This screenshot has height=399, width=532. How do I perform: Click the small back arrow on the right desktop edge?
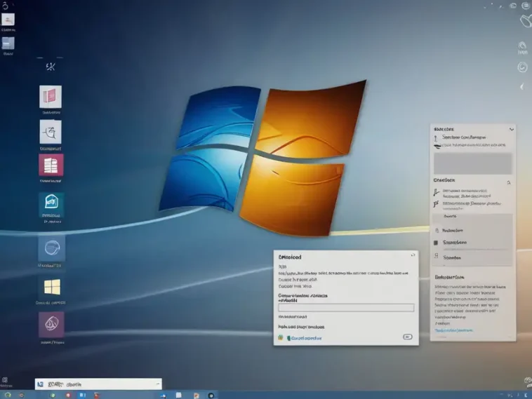pos(521,87)
